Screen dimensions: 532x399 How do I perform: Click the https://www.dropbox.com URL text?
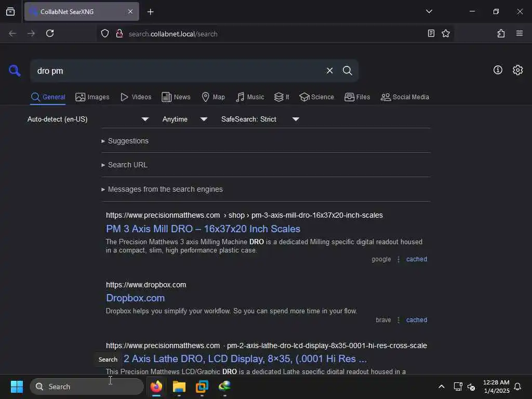(146, 285)
